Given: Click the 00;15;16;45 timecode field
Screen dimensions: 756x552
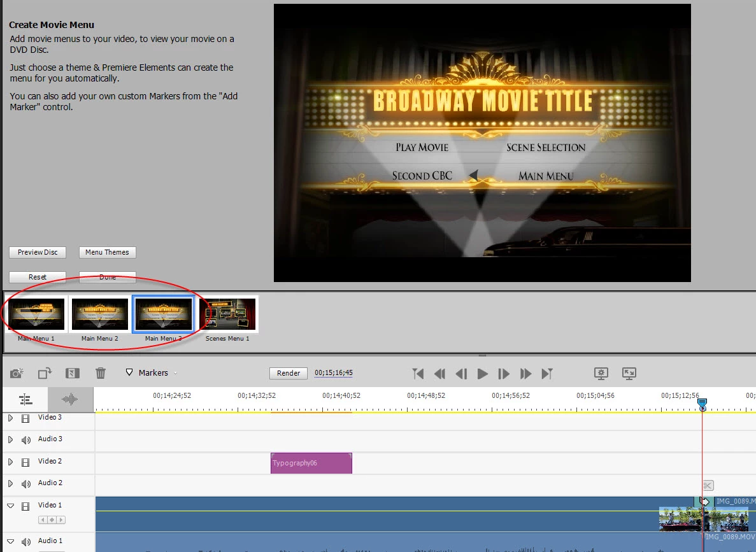Looking at the screenshot, I should (x=334, y=372).
